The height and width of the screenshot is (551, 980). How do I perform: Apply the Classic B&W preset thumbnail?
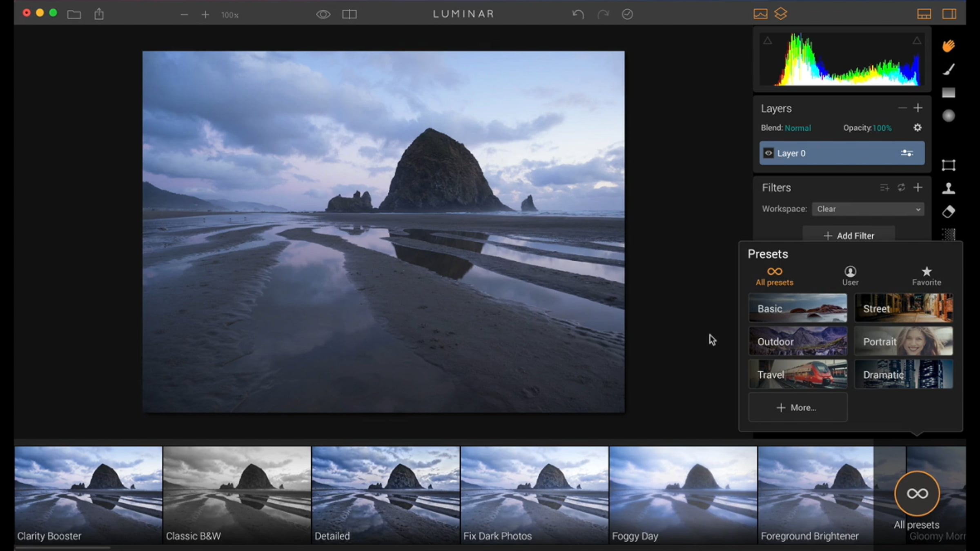coord(237,494)
